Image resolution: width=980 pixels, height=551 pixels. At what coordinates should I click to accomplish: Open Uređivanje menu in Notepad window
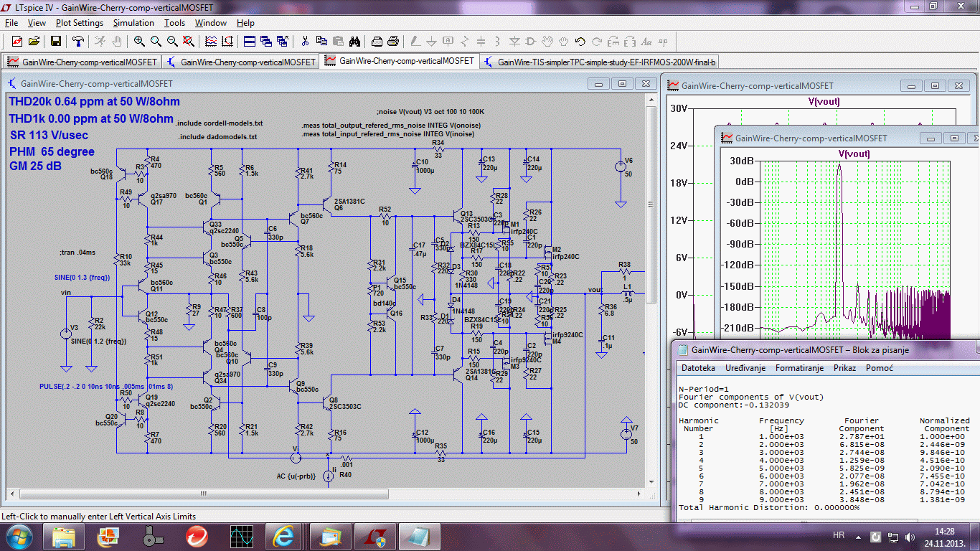(745, 368)
